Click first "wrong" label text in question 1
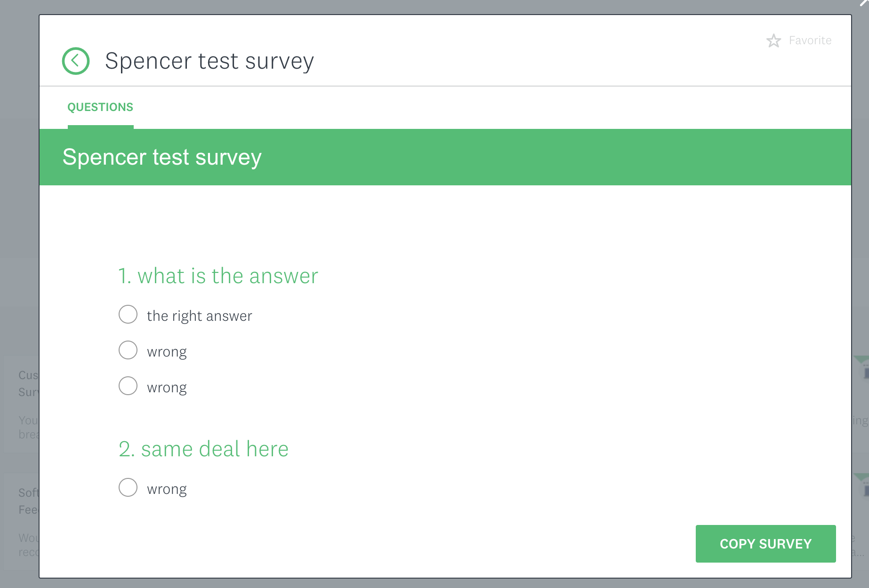 [167, 352]
